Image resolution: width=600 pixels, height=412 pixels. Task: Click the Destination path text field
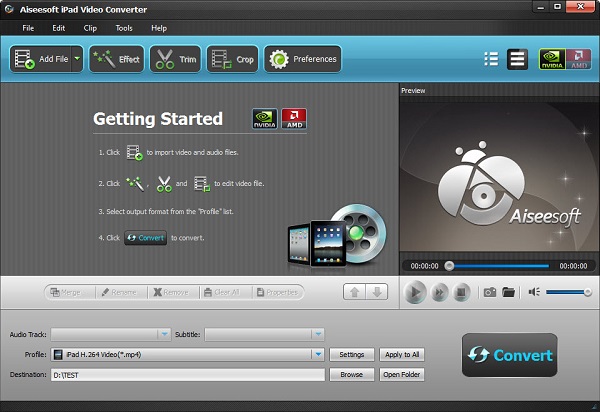[x=188, y=375]
